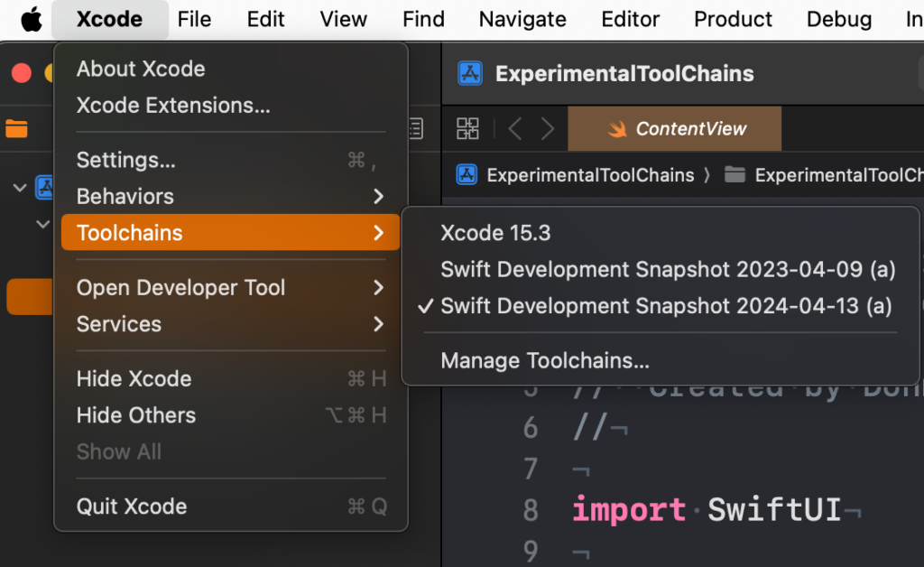924x567 pixels.
Task: Select the Xcode 15.3 toolchain
Action: tap(660, 233)
